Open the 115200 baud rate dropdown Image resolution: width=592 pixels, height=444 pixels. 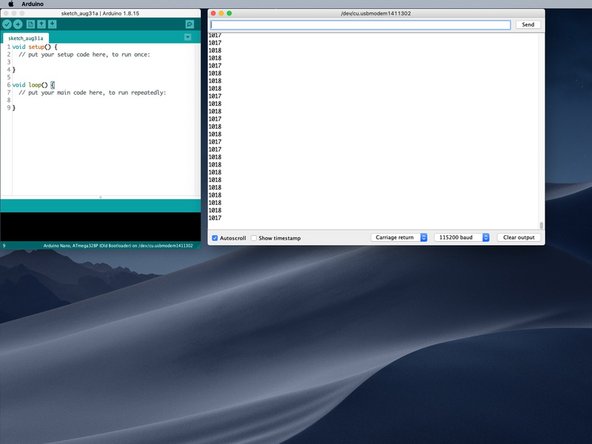click(462, 237)
